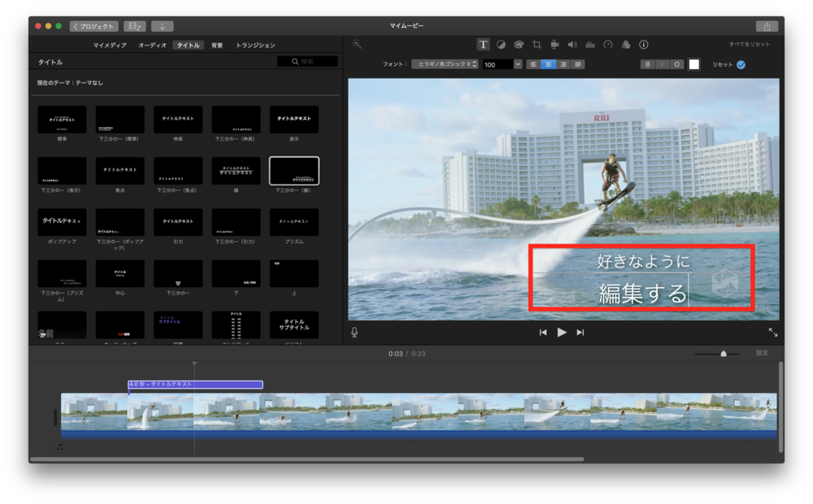Image resolution: width=813 pixels, height=504 pixels.
Task: Select the Title (T) text tool
Action: 483,44
